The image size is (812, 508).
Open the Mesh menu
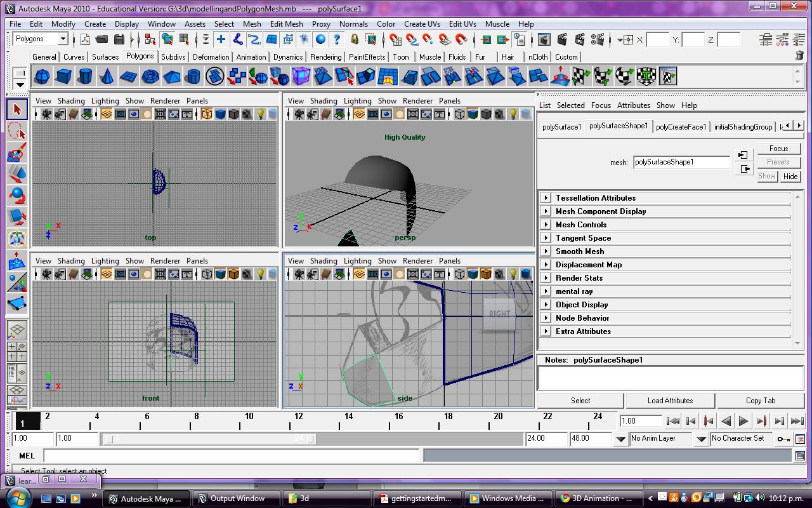coord(252,23)
